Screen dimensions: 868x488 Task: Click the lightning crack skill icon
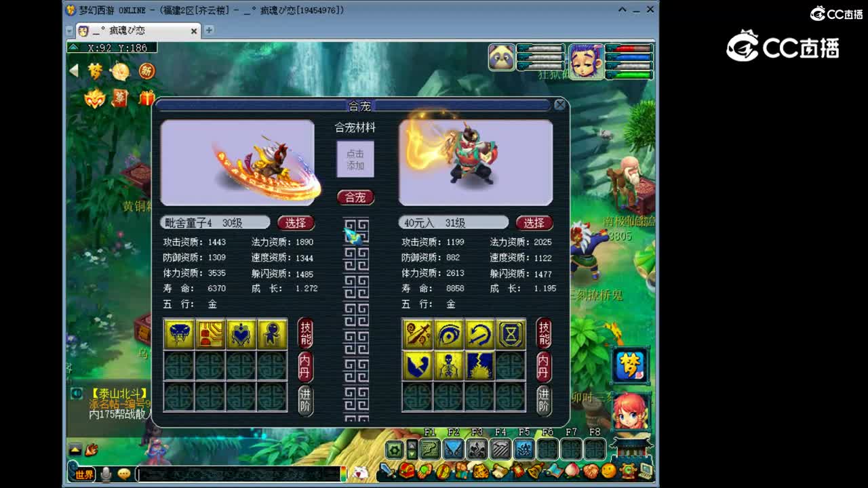(x=479, y=365)
